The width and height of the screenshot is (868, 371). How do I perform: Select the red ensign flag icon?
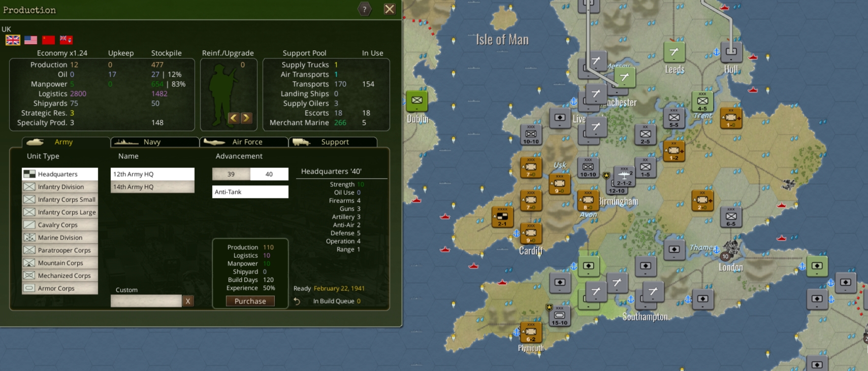point(66,40)
